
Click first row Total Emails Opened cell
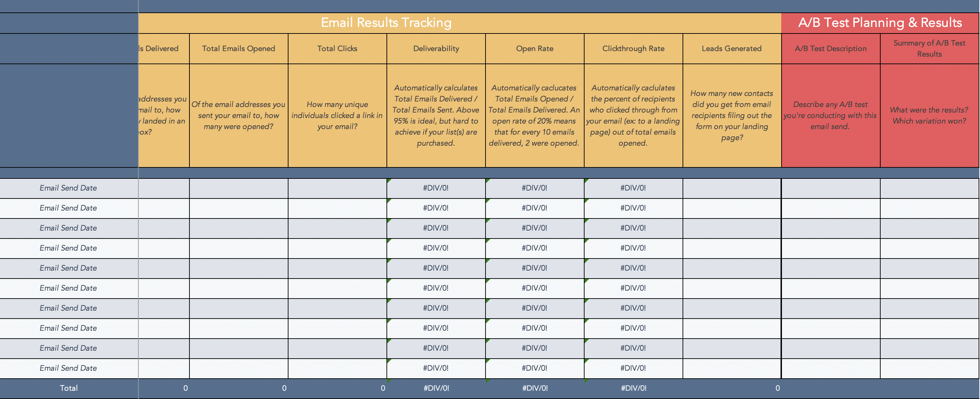[x=238, y=188]
